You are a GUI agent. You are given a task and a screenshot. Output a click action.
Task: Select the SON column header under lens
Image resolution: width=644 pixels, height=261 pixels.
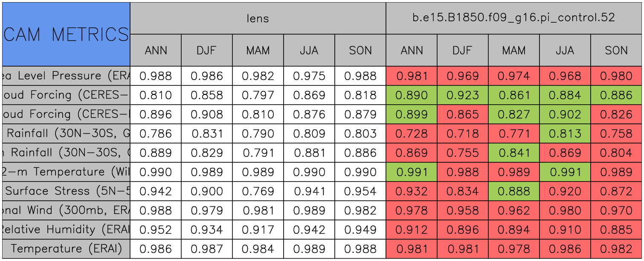tap(360, 50)
